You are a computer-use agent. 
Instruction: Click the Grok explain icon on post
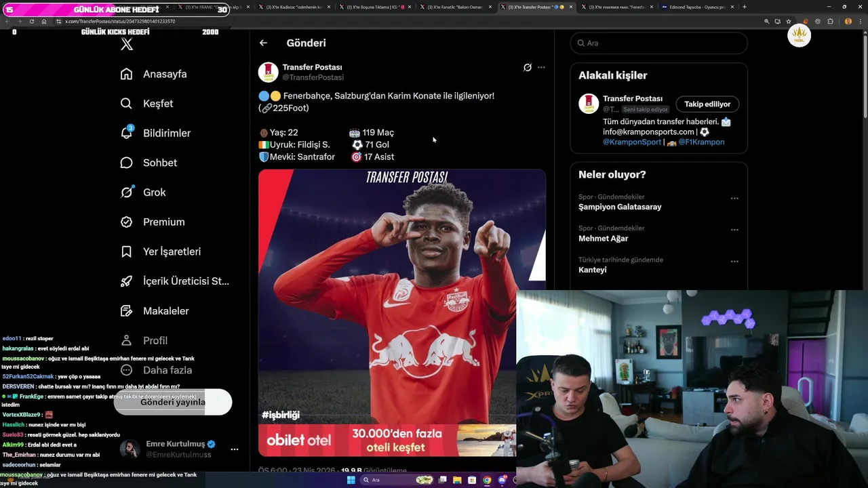(x=527, y=67)
